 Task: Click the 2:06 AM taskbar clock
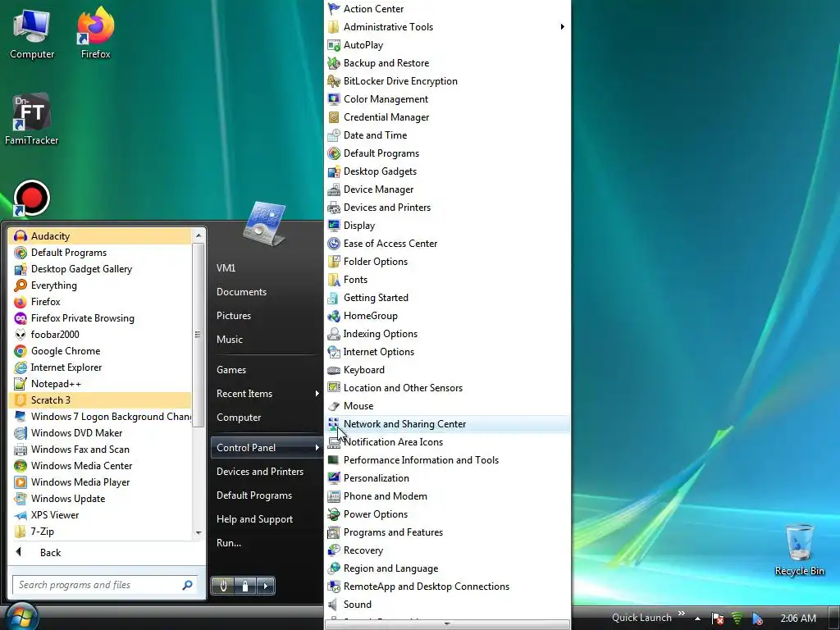tap(798, 619)
